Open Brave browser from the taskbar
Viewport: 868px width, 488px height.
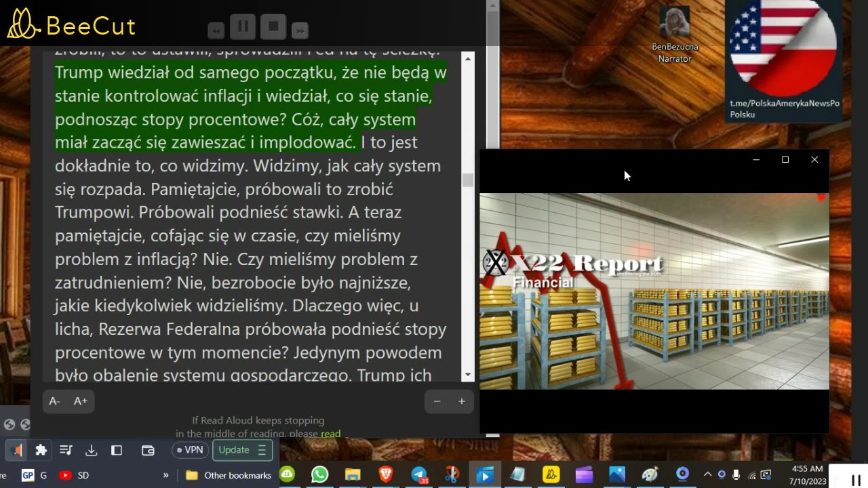coord(386,474)
